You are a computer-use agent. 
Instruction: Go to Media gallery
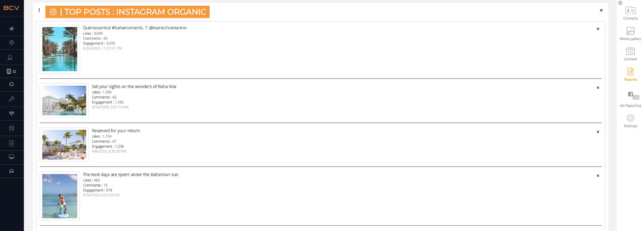630,33
